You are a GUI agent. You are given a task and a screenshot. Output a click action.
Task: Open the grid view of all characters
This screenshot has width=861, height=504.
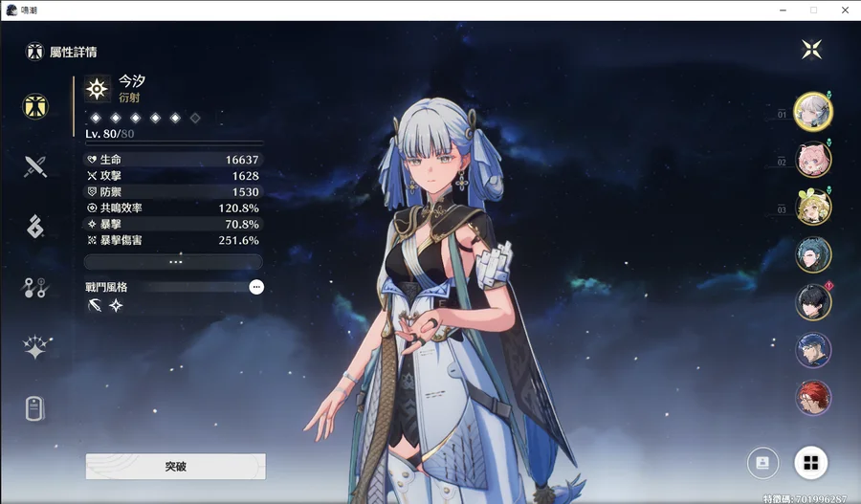(811, 463)
